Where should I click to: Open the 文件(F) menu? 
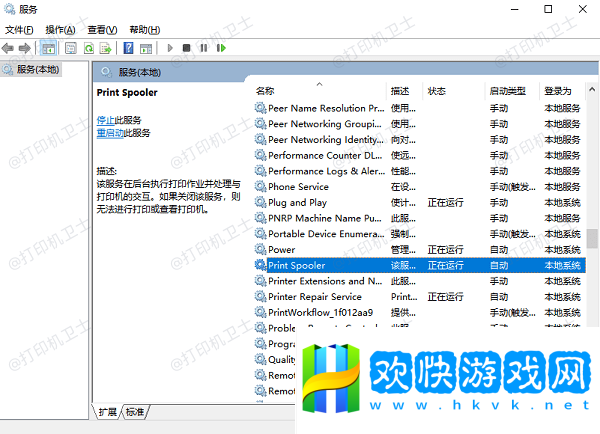(x=19, y=30)
